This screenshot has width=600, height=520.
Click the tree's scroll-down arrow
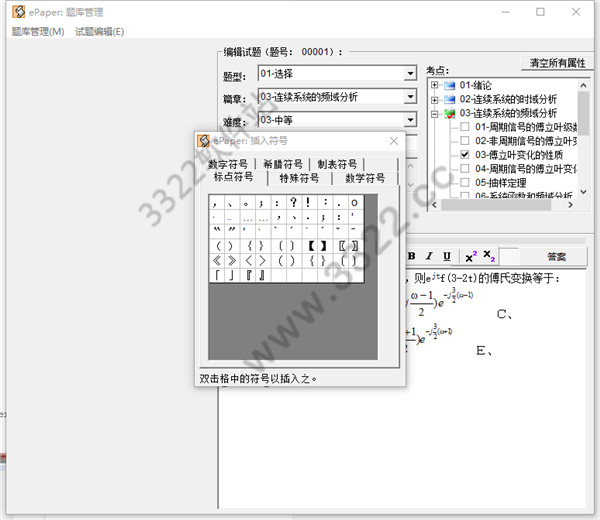coord(583,192)
